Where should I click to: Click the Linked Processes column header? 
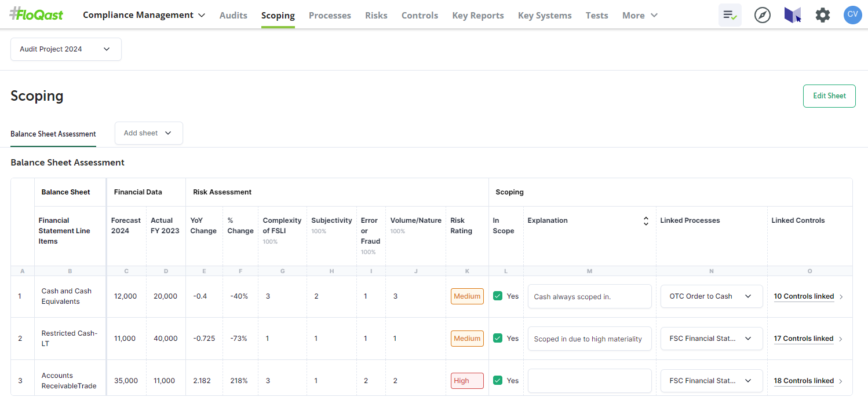[690, 220]
